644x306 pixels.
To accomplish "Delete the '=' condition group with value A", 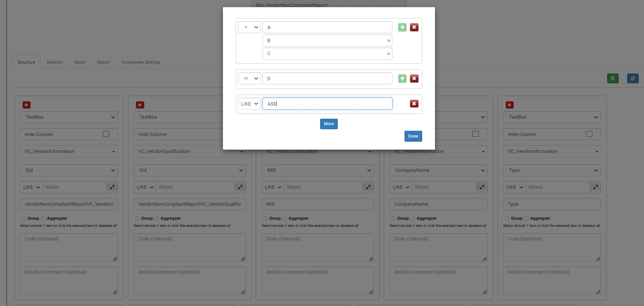I will (414, 27).
